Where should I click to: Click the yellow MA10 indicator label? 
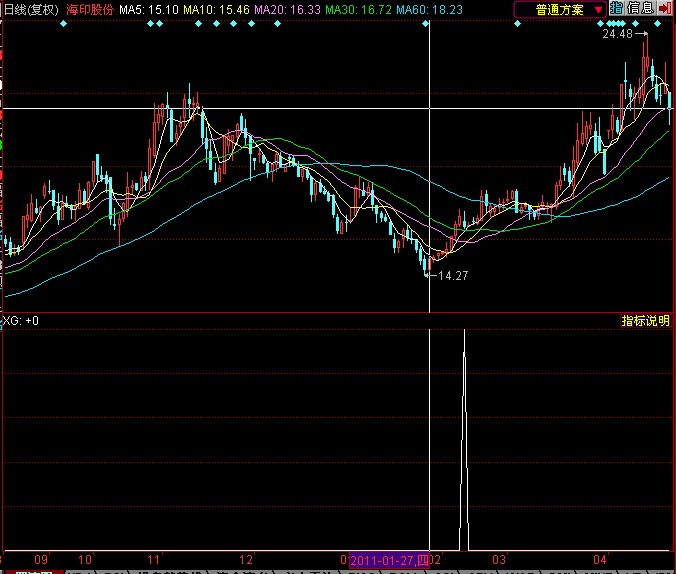(x=215, y=9)
